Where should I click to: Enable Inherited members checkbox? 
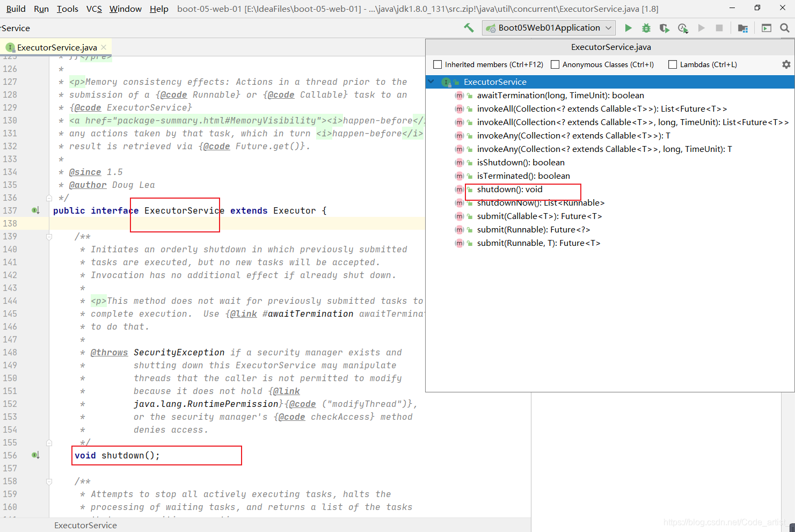[437, 64]
